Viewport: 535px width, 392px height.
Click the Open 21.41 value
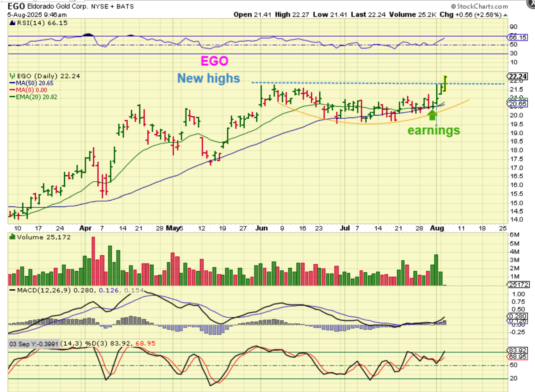point(252,15)
